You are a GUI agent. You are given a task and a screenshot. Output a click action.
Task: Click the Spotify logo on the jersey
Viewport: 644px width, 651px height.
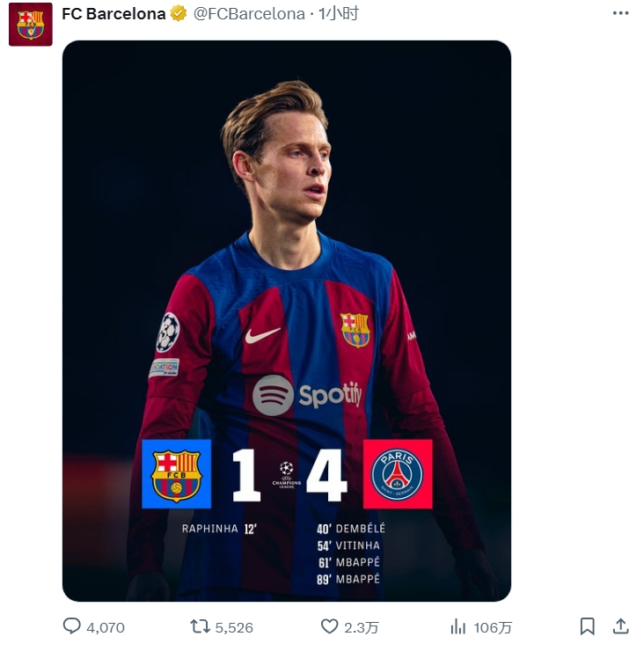(307, 395)
